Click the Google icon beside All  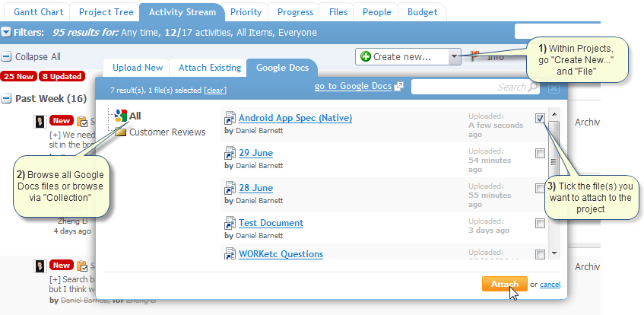[x=120, y=116]
